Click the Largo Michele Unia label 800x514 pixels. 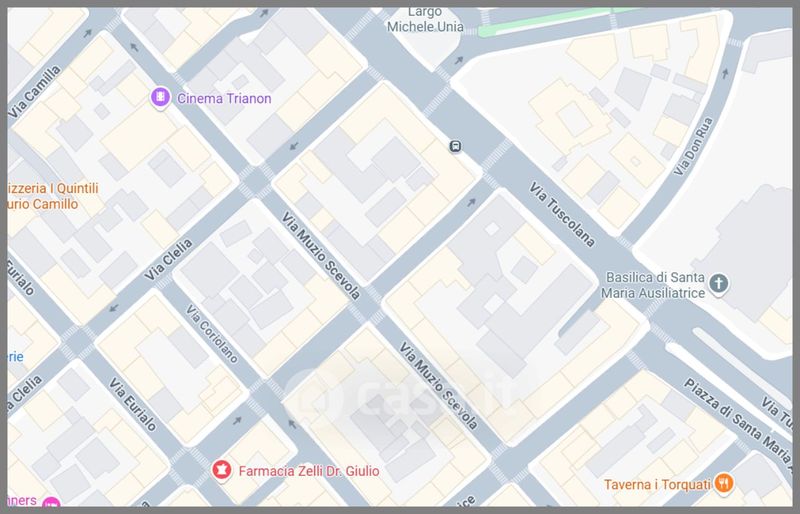coord(425,19)
